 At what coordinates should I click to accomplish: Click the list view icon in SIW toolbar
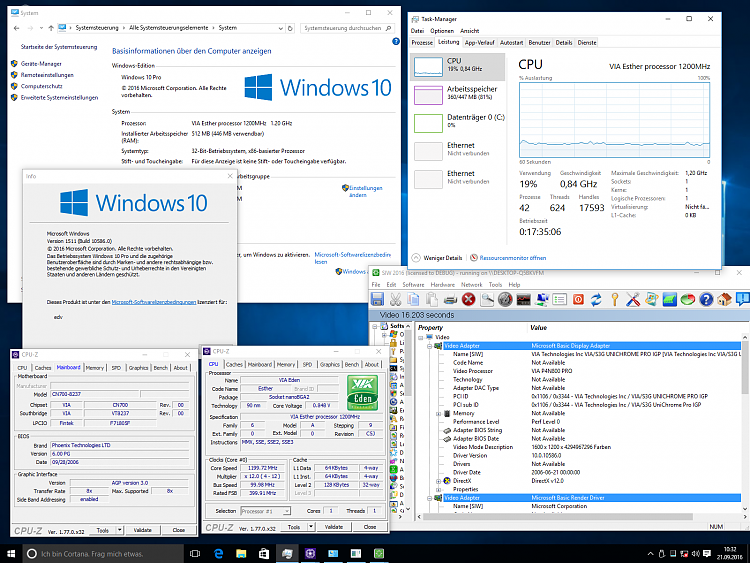[x=560, y=300]
